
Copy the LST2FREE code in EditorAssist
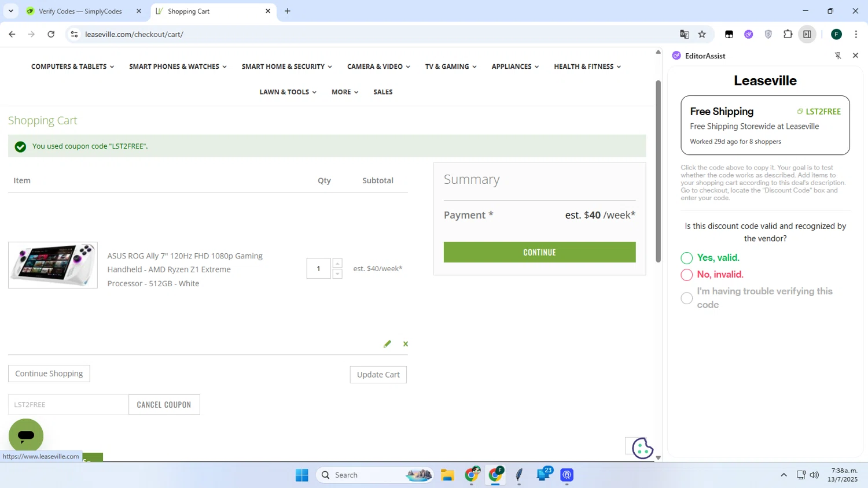tap(819, 112)
